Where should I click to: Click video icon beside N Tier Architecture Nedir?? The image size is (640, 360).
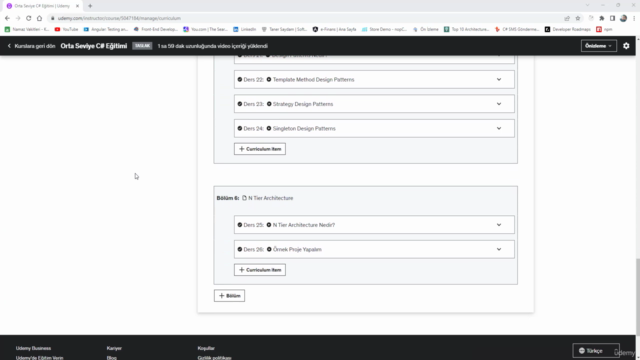(x=269, y=225)
